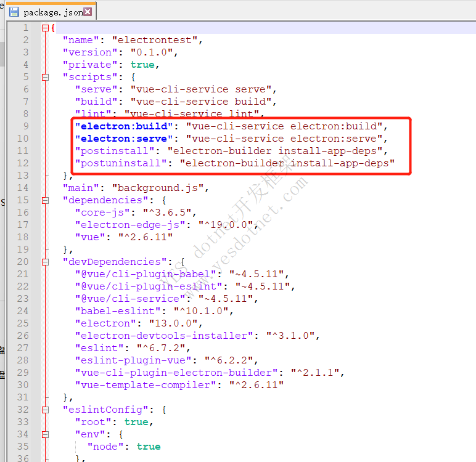Click the "background.js" value
The width and height of the screenshot is (476, 462).
click(x=158, y=188)
